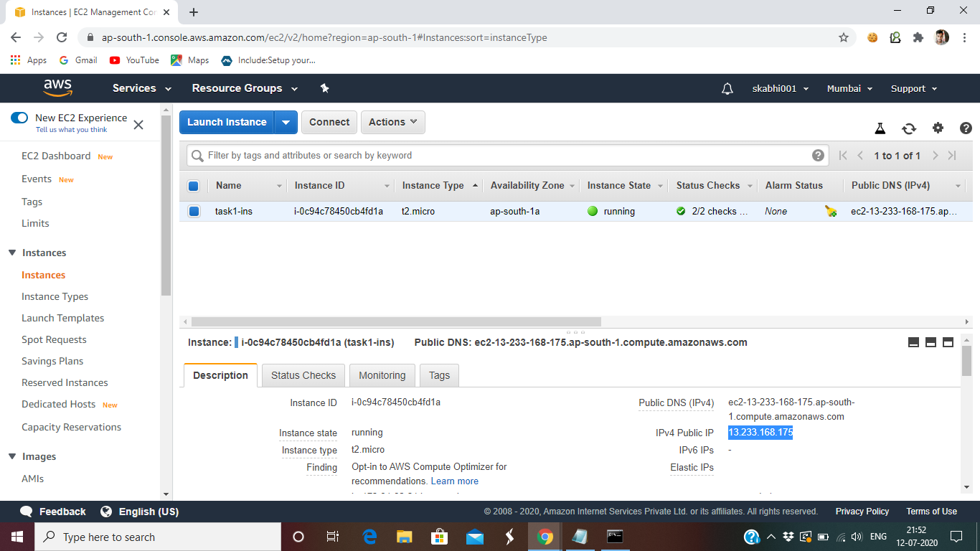Close the New EC2 Experience banner
The image size is (980, 551).
(138, 125)
